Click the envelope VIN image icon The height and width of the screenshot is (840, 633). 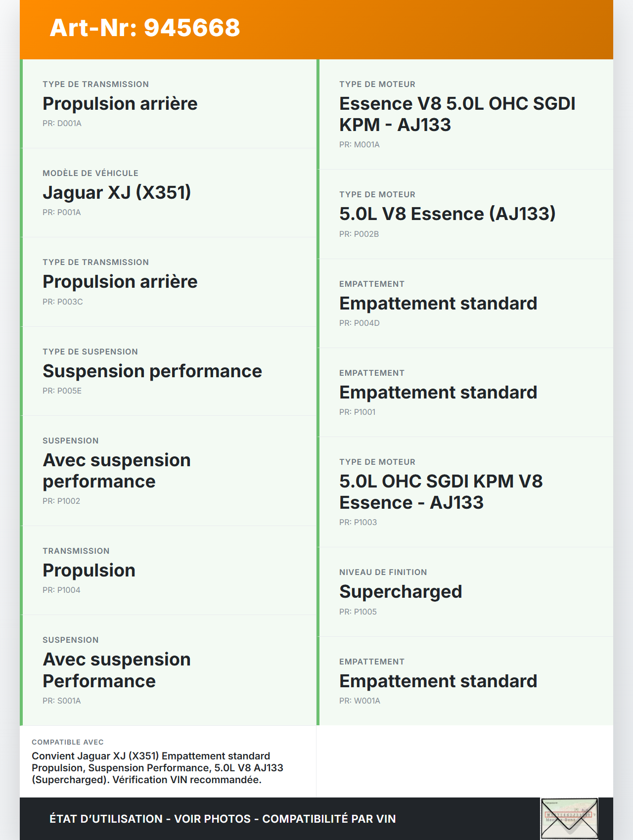pos(569,818)
